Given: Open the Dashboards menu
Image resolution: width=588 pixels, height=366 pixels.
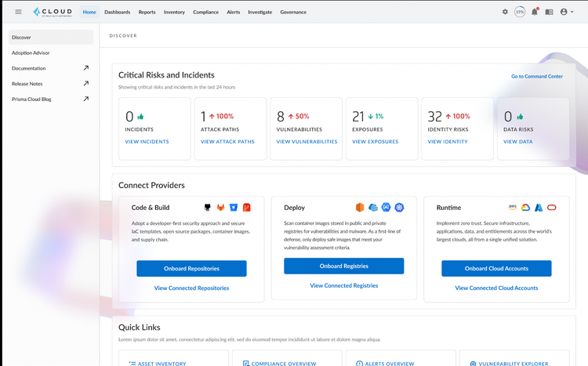Looking at the screenshot, I should tap(118, 12).
